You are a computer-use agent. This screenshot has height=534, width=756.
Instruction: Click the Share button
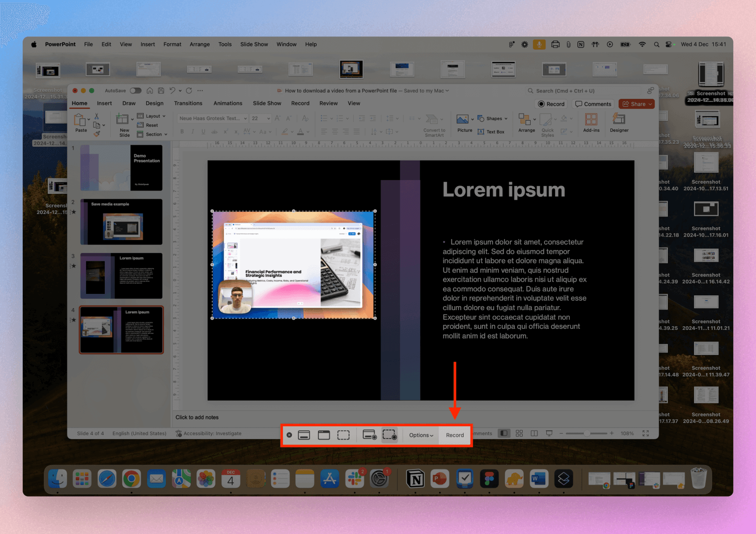pyautogui.click(x=636, y=104)
